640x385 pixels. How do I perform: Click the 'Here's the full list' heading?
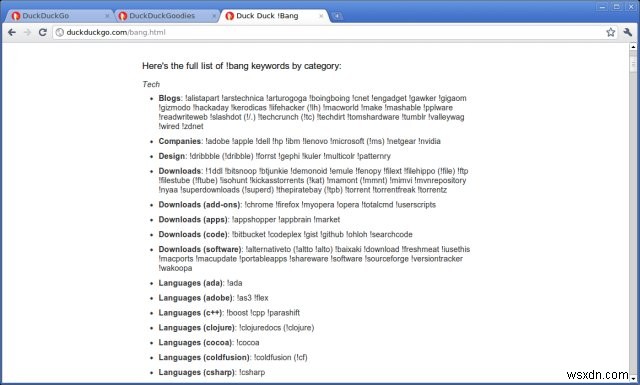[242, 66]
